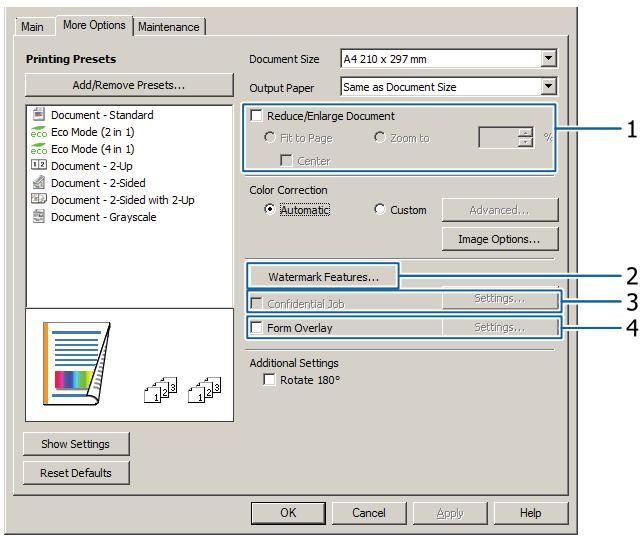Click the Cancel button

point(369,513)
